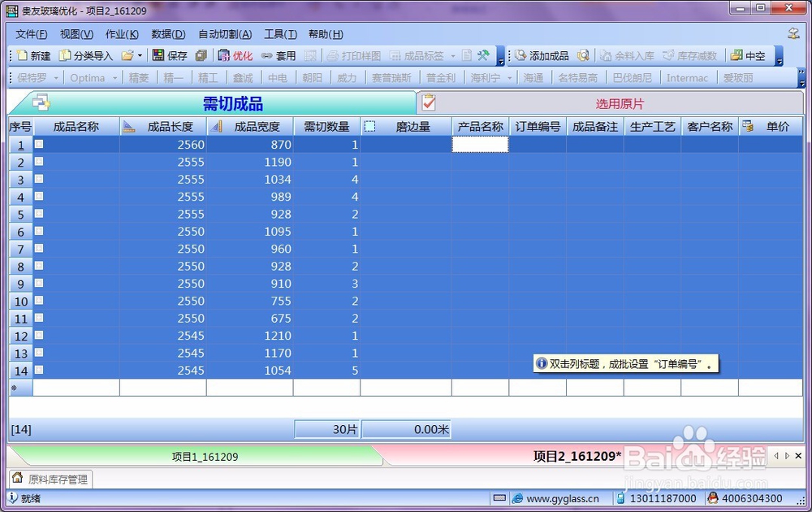
Task: Expand the 成品标签 dropdown arrow
Action: pos(452,55)
